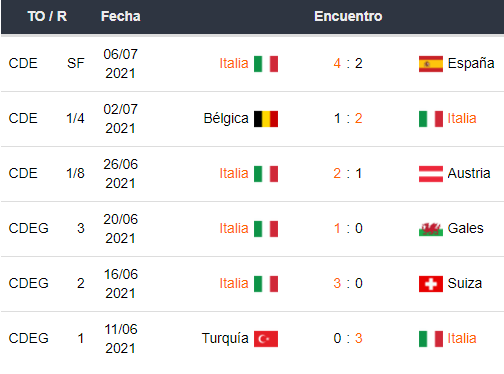Select the 4 : 2 score result
Viewport: 504px width, 374px height.
348,63
